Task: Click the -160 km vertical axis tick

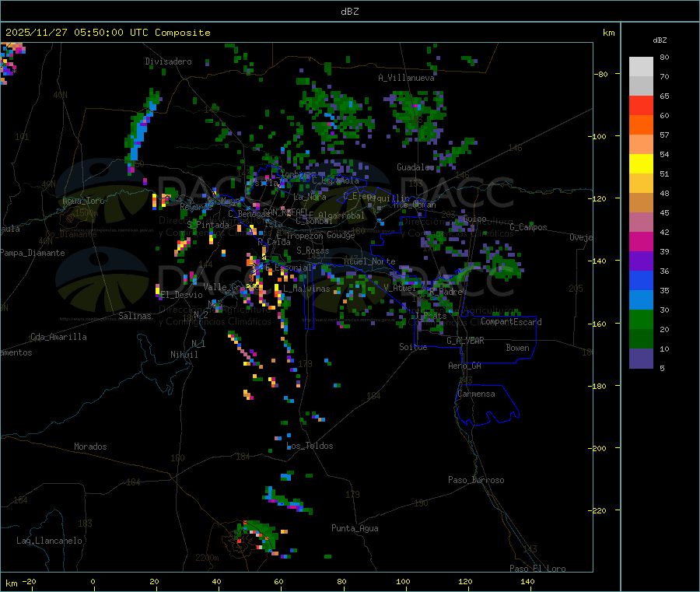Action: (599, 324)
